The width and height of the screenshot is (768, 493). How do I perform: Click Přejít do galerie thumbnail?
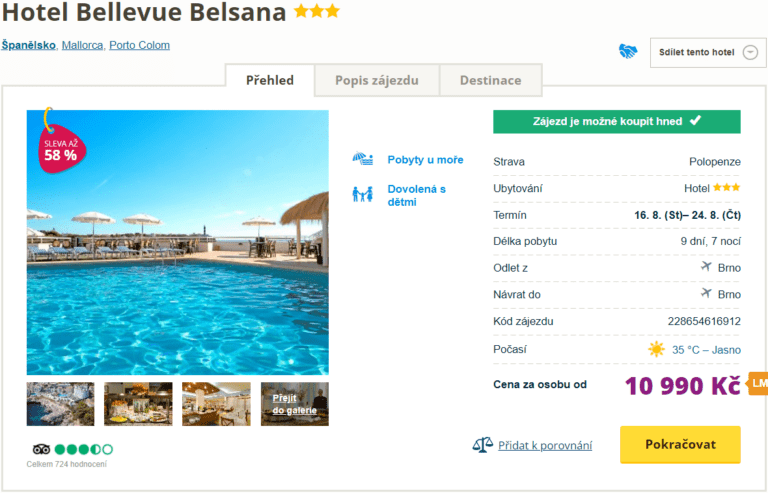pos(294,404)
